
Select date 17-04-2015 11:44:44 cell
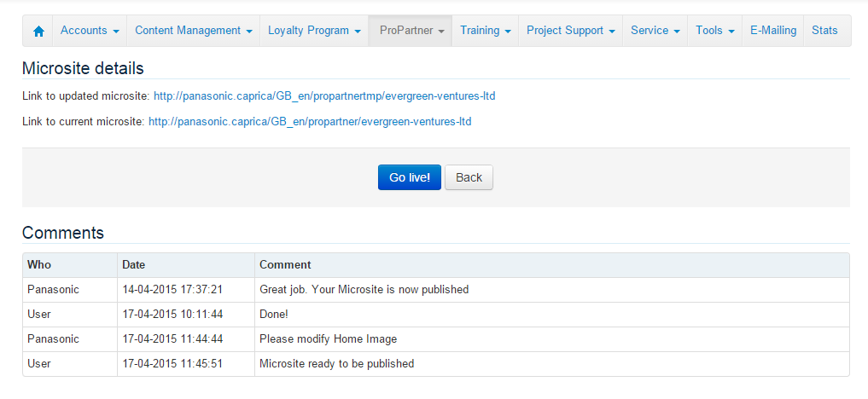click(x=186, y=339)
